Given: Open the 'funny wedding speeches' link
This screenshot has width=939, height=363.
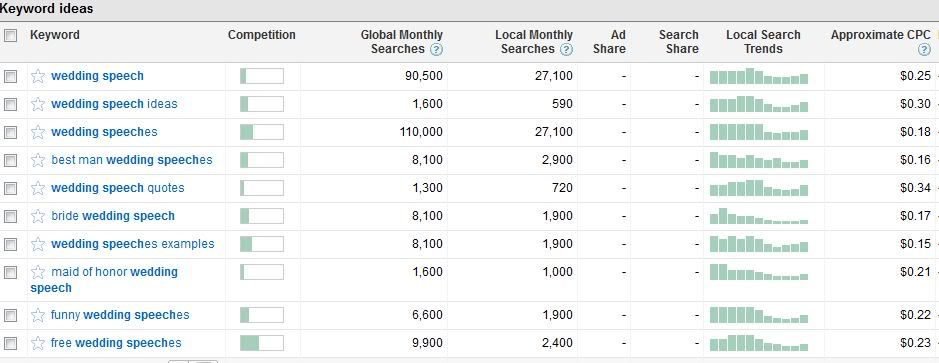Looking at the screenshot, I should coord(120,315).
